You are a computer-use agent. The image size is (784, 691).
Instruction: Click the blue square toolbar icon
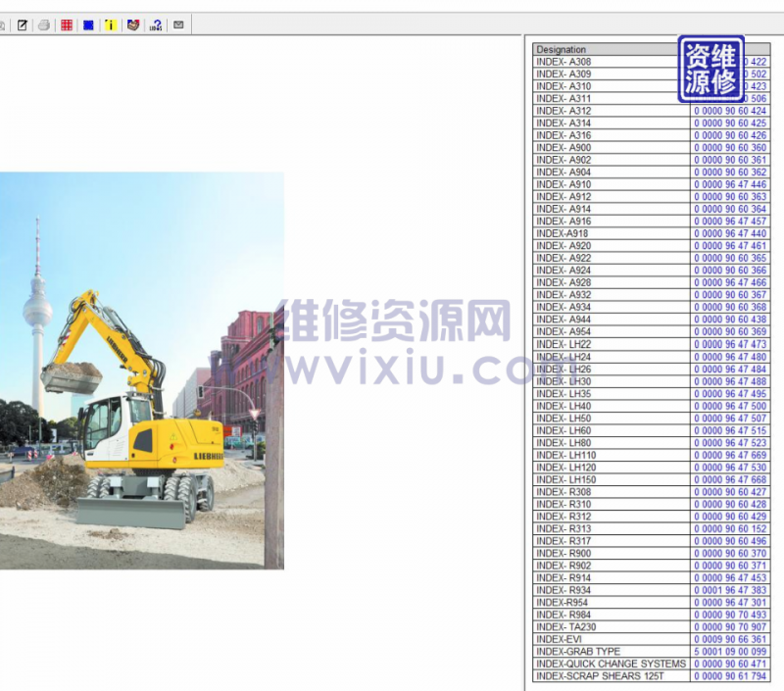(88, 25)
